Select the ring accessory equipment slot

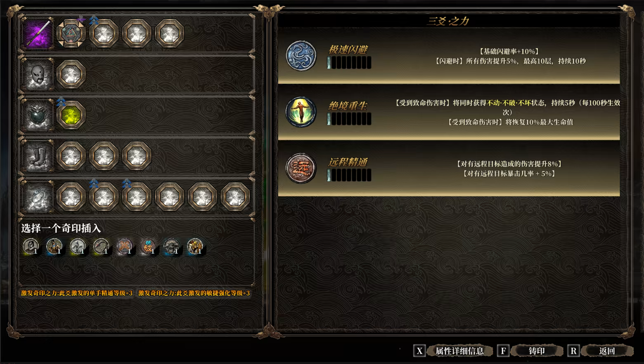tap(38, 197)
